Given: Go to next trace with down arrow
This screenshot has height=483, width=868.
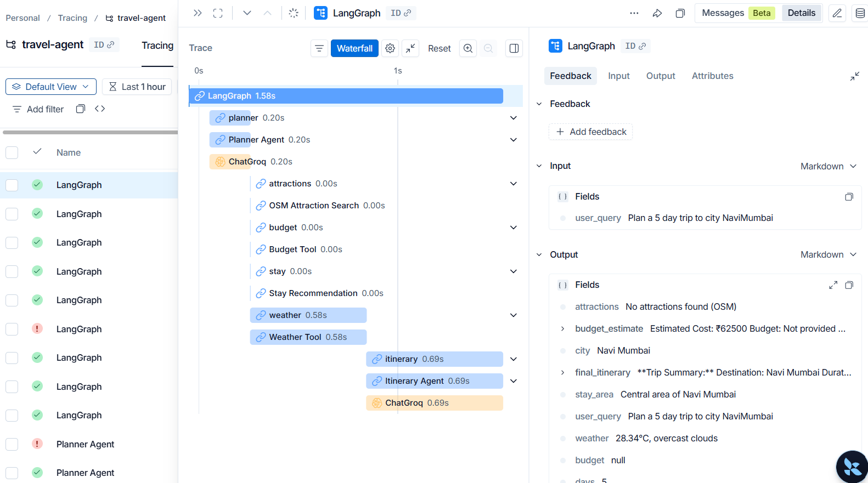Looking at the screenshot, I should pyautogui.click(x=247, y=13).
